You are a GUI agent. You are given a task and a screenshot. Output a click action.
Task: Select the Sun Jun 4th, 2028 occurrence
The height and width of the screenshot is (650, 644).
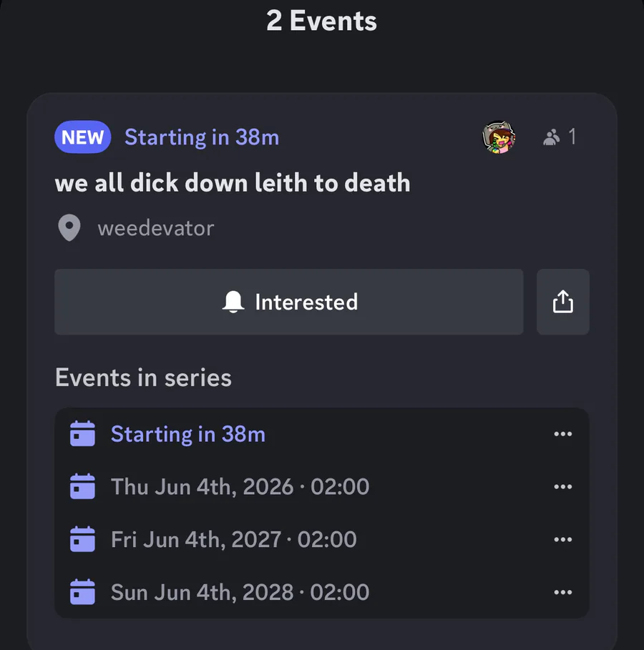240,592
